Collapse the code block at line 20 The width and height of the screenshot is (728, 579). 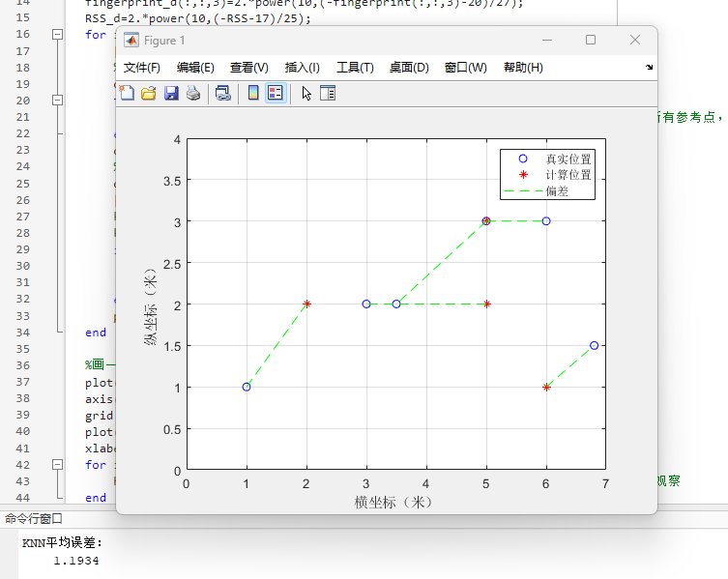click(57, 101)
